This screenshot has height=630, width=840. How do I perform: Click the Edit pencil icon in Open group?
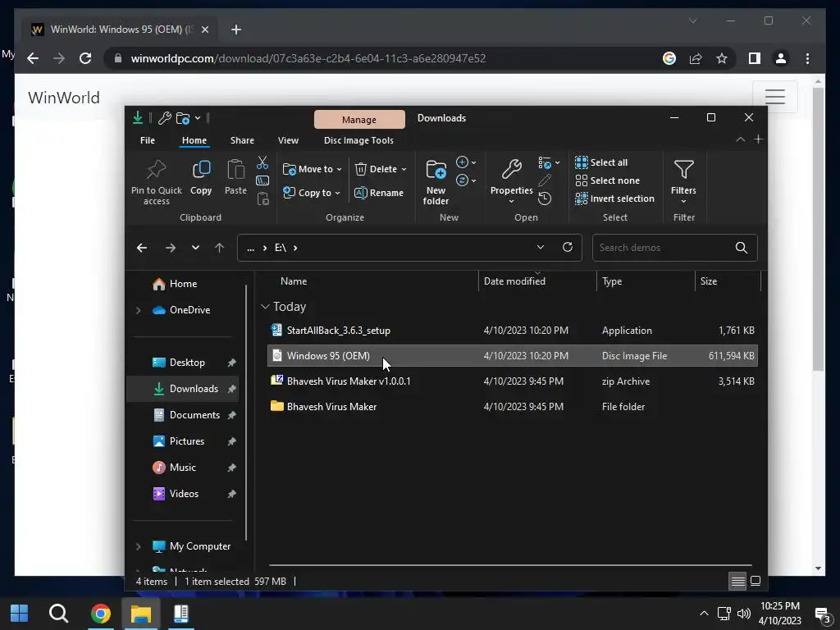coord(545,180)
